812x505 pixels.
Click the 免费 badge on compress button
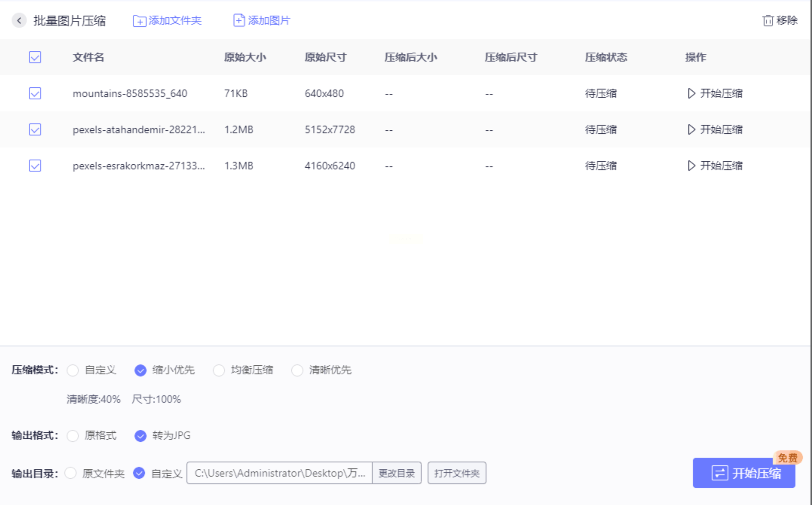point(787,458)
